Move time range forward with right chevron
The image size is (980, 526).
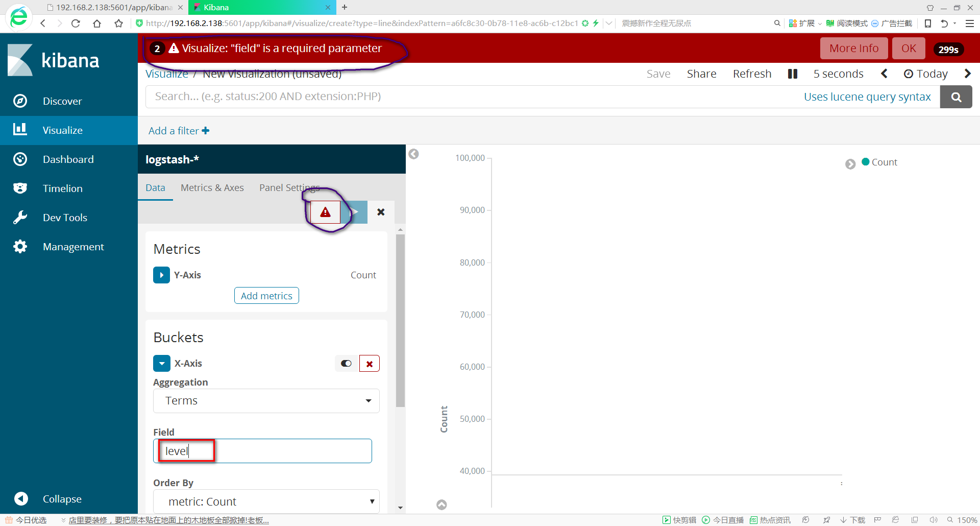pyautogui.click(x=967, y=74)
